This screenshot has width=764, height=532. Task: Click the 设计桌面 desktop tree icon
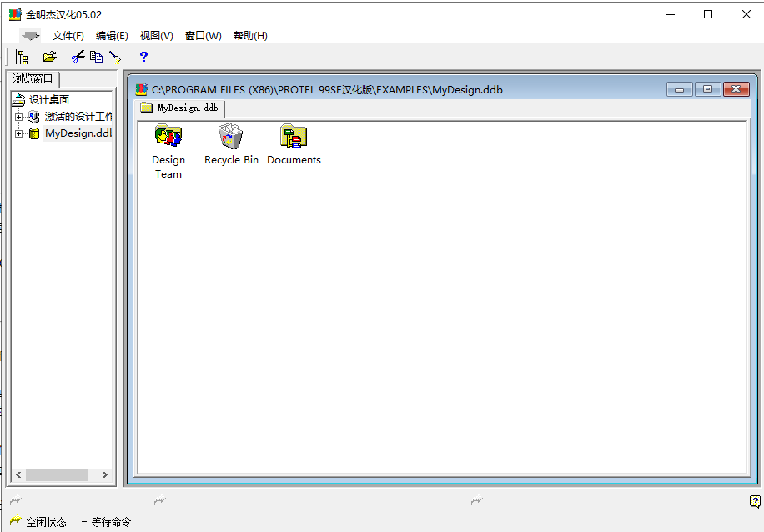click(19, 100)
